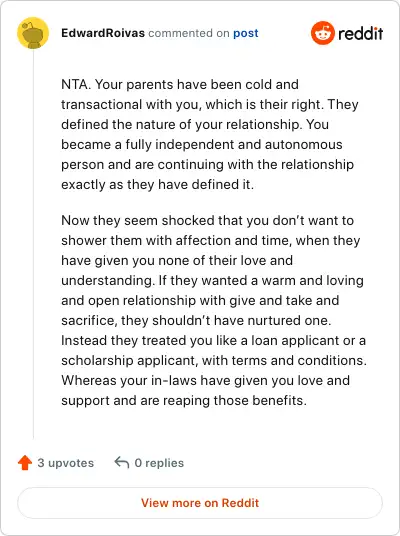Click "Instead they treated you like a loan applicant"

[213, 340]
